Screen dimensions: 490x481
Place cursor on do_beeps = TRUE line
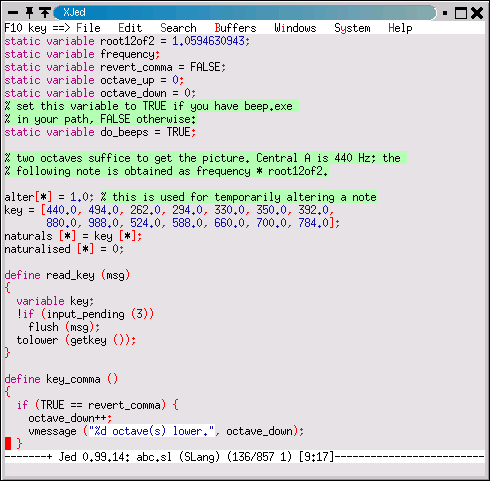pyautogui.click(x=100, y=132)
